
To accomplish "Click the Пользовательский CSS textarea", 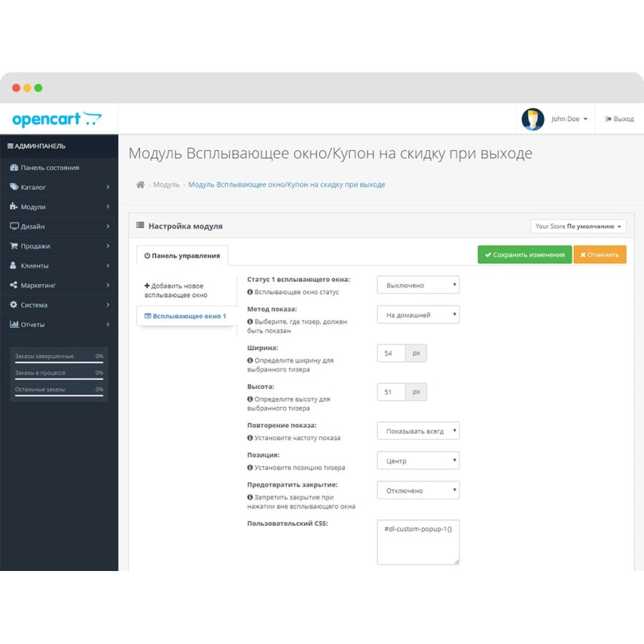I will click(x=418, y=542).
